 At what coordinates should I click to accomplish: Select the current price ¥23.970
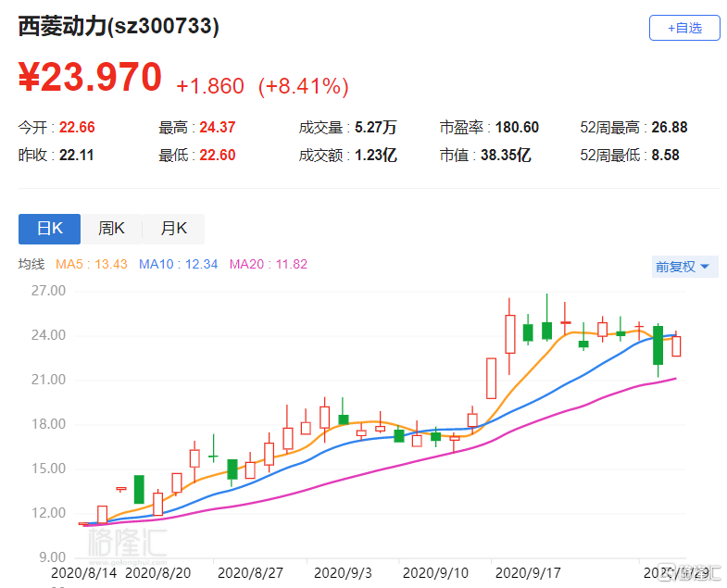pos(90,77)
